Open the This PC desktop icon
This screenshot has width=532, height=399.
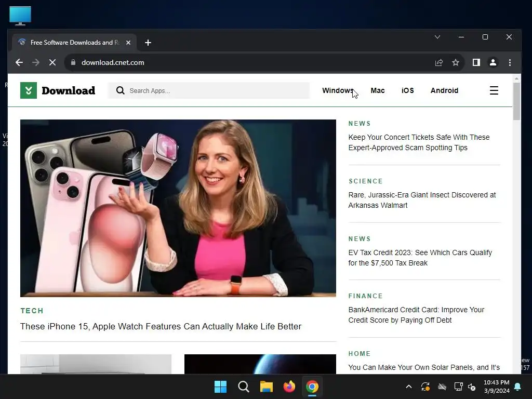(x=20, y=16)
